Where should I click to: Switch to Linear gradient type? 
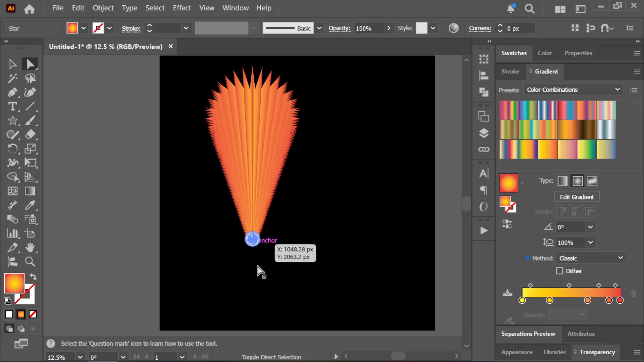click(x=562, y=181)
